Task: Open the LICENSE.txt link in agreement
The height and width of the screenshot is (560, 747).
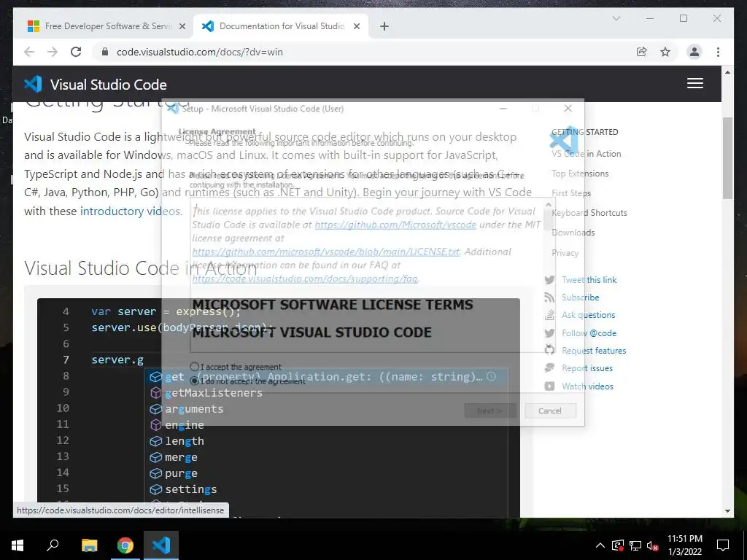Action: 326,252
